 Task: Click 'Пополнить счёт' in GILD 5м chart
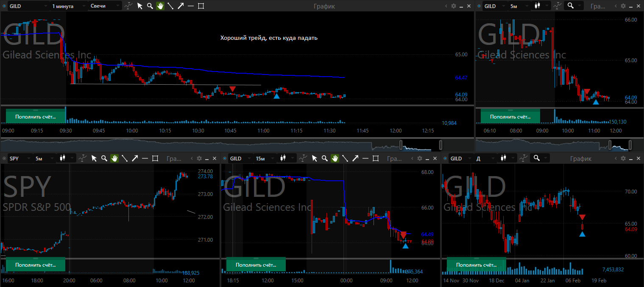pos(510,116)
